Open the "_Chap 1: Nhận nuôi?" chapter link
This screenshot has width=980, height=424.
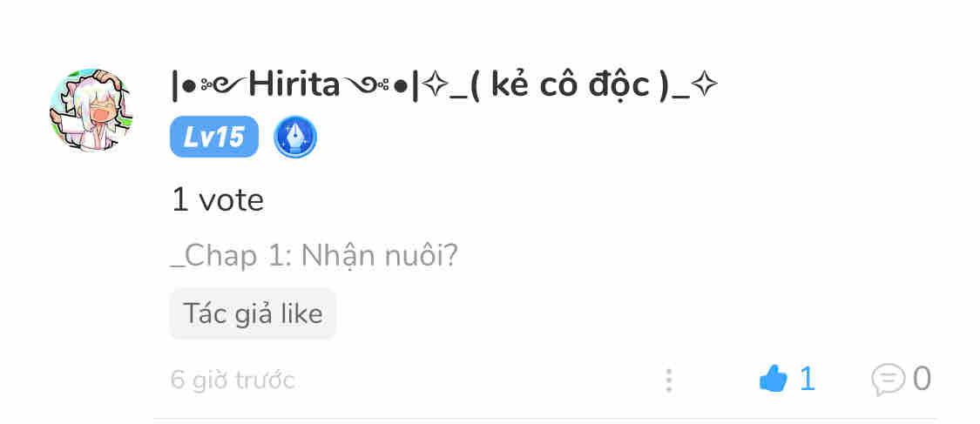314,256
